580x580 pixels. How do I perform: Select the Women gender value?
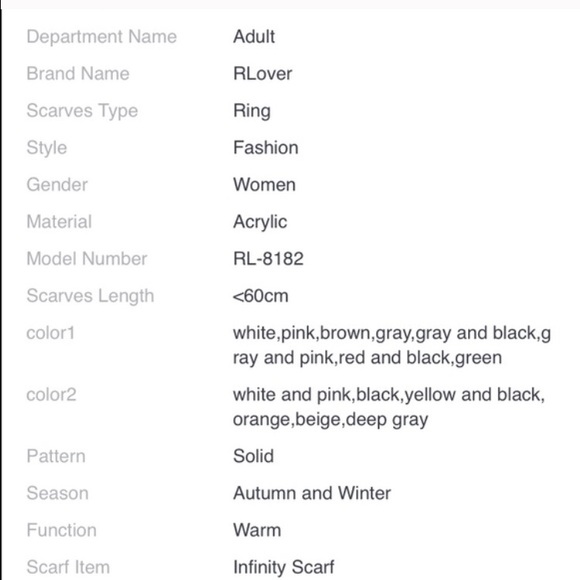pyautogui.click(x=264, y=185)
